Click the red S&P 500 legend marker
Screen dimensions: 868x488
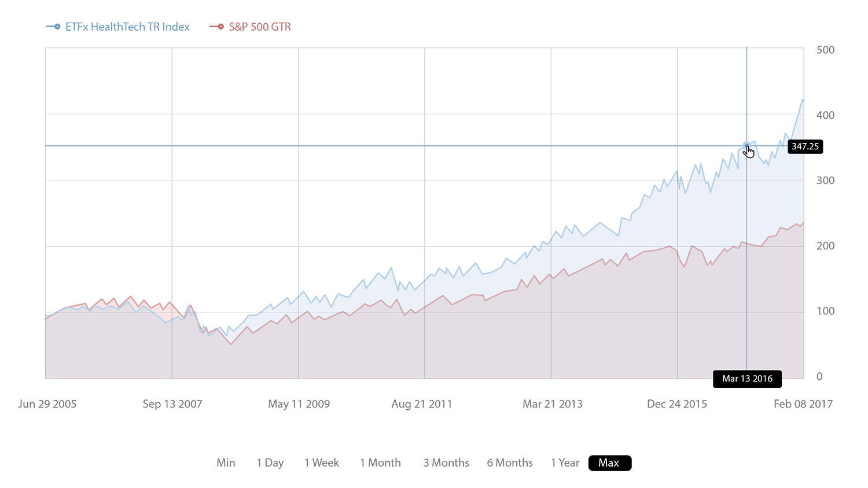tap(216, 27)
